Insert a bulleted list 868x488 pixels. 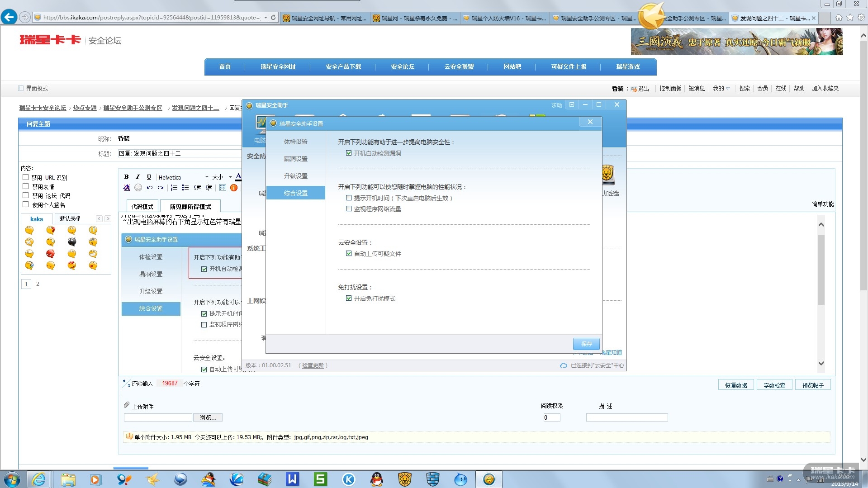click(185, 188)
